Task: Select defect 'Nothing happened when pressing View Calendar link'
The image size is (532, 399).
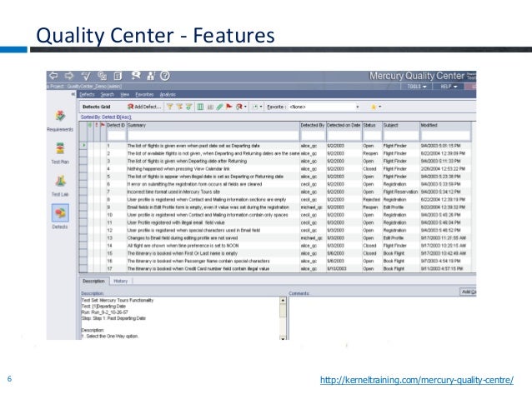Action: (x=178, y=169)
